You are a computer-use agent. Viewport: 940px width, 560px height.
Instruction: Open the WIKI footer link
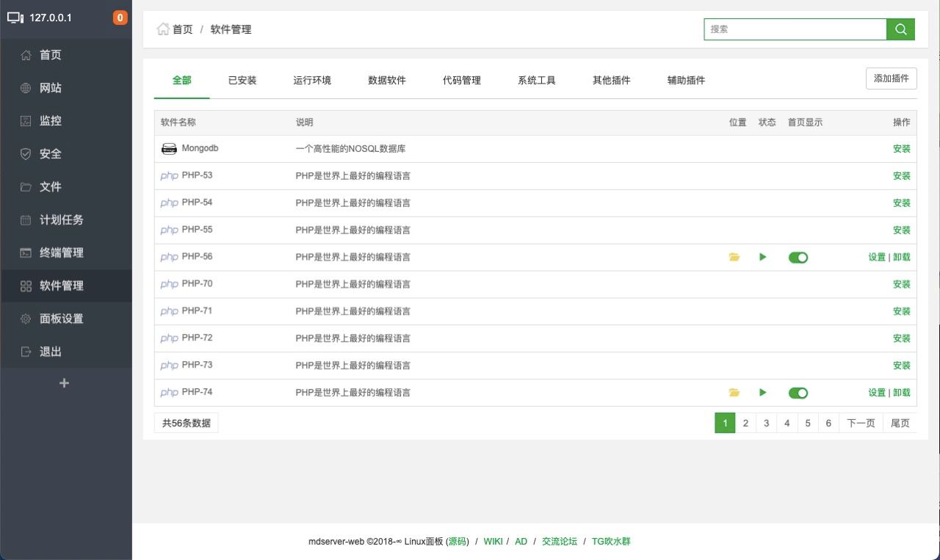[493, 541]
